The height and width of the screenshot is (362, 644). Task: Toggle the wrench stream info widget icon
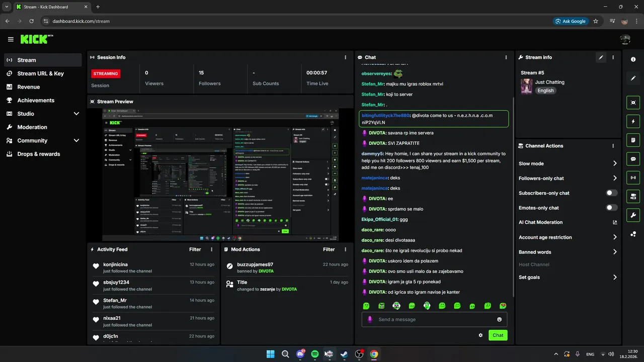click(633, 215)
